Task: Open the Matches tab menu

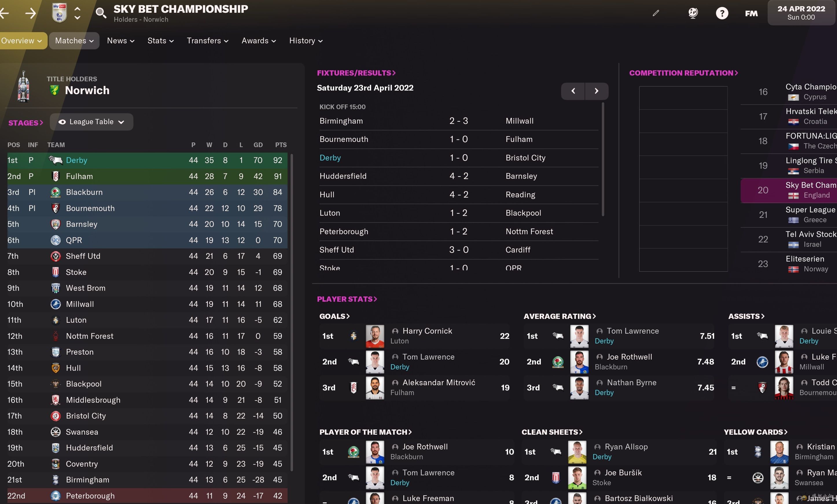Action: (74, 41)
